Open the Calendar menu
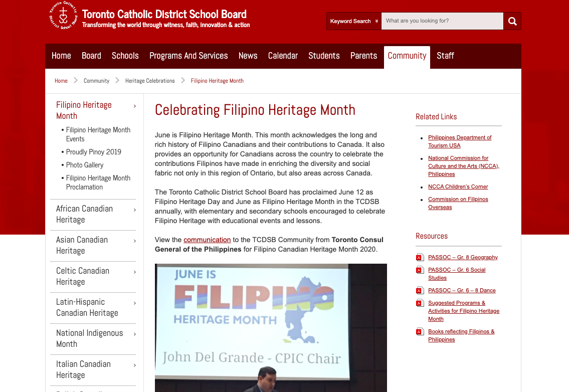Viewport: 569px width, 392px height. point(283,56)
